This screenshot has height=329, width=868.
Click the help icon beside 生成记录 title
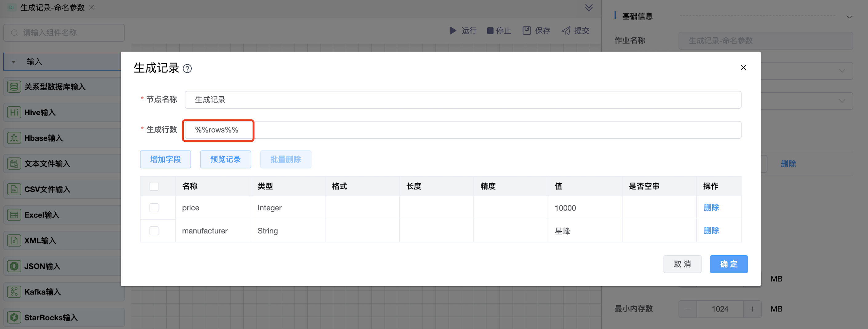(x=187, y=69)
